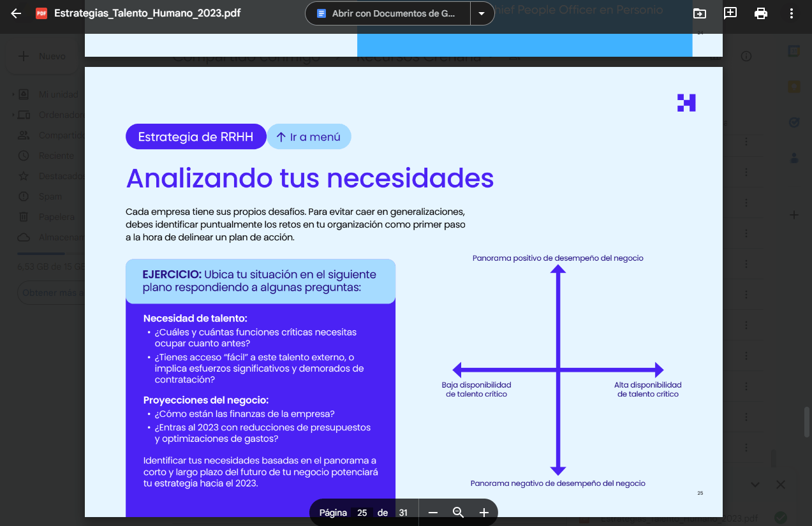Viewport: 812px width, 526px height.
Task: Add a comment using the comment icon
Action: (x=730, y=12)
